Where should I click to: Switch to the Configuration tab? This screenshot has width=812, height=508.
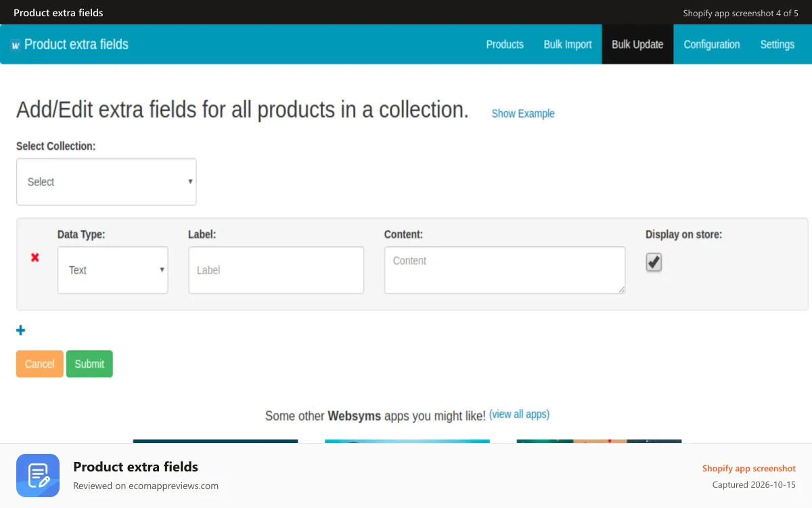712,44
